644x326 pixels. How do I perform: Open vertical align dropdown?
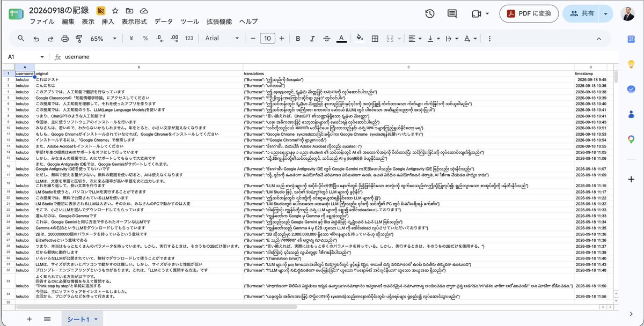click(433, 38)
